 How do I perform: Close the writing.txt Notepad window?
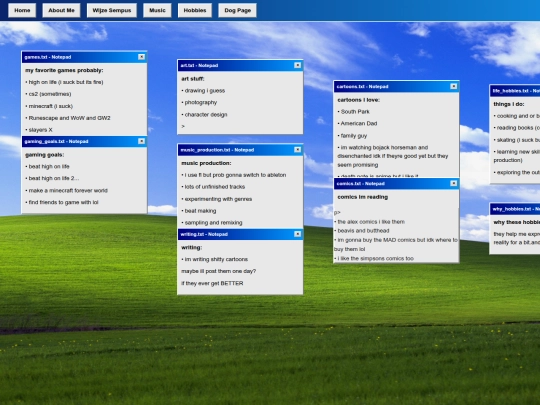pyautogui.click(x=298, y=234)
